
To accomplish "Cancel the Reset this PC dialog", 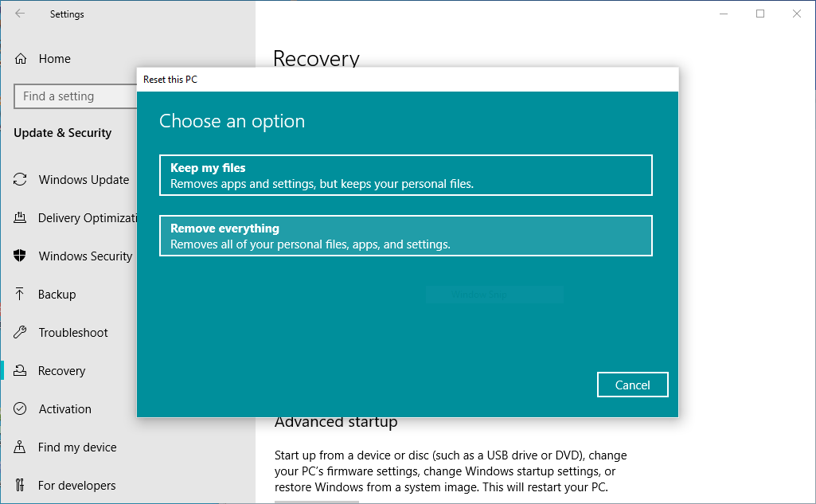I will (632, 385).
